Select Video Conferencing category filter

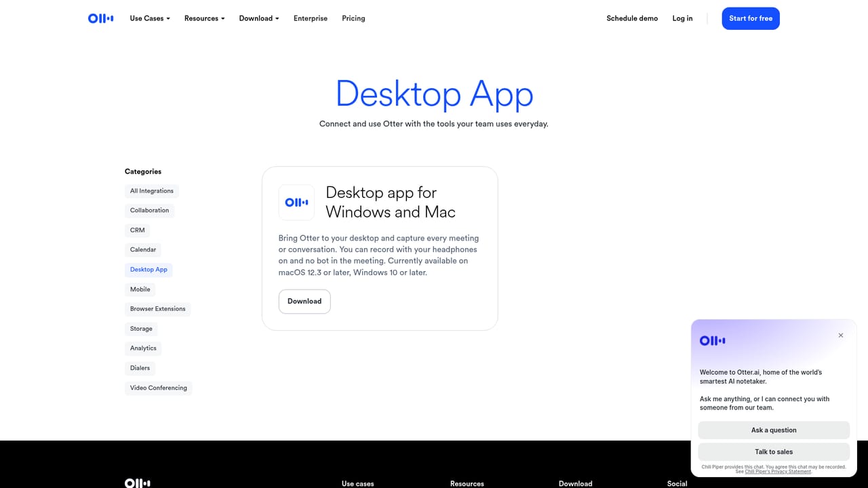pyautogui.click(x=159, y=388)
